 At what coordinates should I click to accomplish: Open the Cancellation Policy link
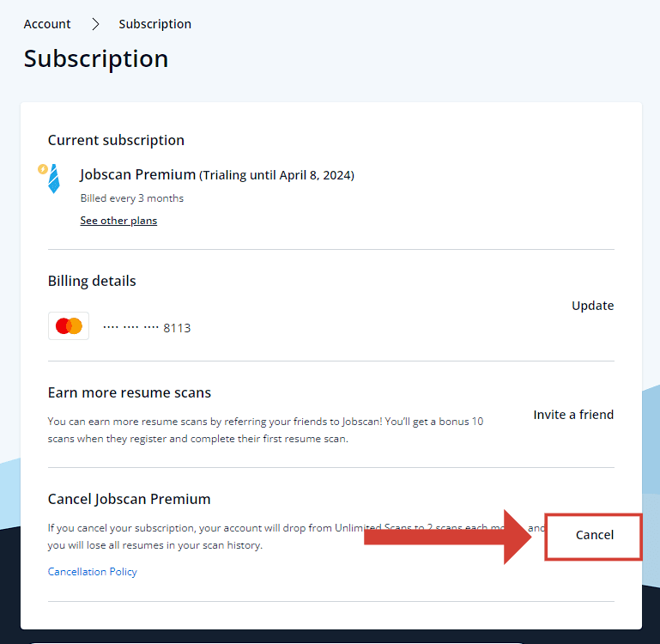pyautogui.click(x=93, y=572)
